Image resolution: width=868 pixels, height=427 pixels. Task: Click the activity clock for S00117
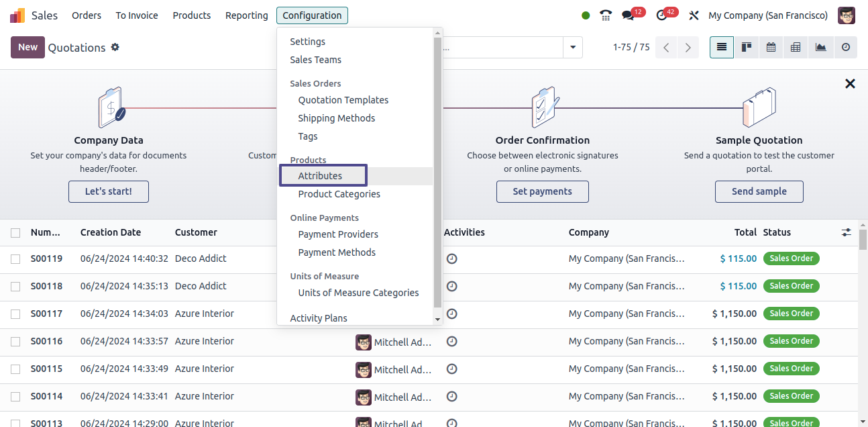[452, 314]
